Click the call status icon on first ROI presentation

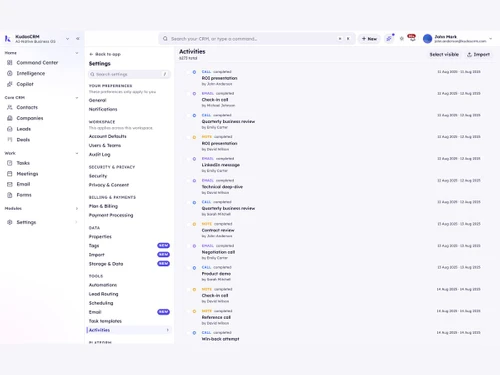click(x=194, y=72)
